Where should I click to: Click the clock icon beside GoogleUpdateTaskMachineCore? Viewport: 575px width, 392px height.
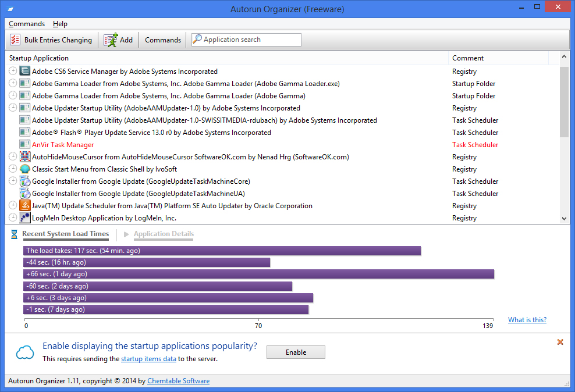pos(13,181)
